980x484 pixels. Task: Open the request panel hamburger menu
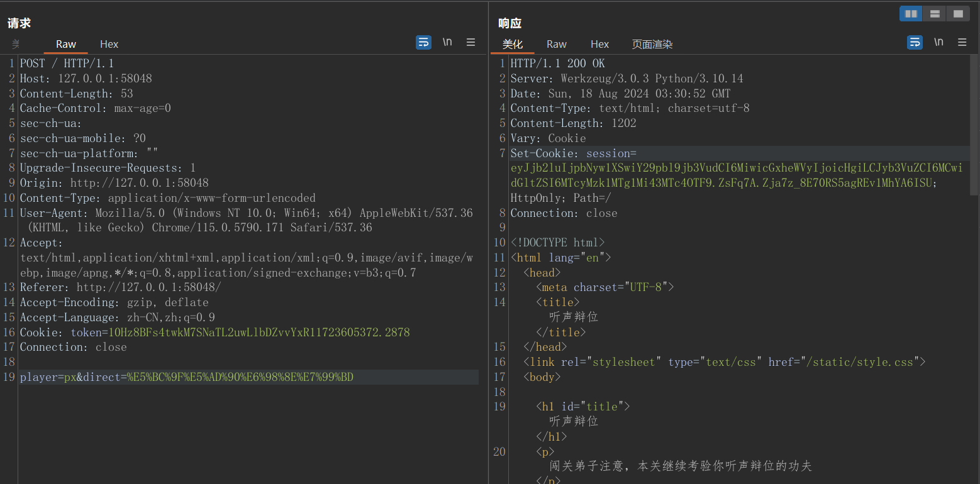coord(471,42)
